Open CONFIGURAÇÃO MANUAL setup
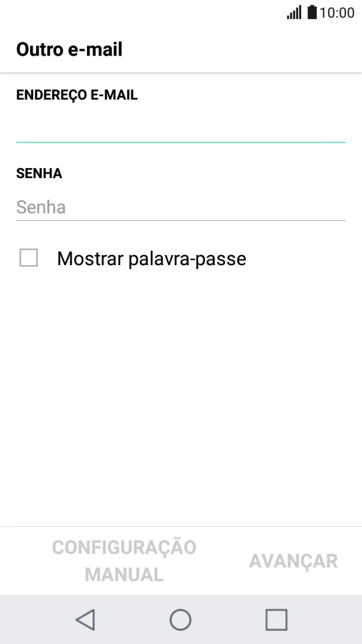 124,561
